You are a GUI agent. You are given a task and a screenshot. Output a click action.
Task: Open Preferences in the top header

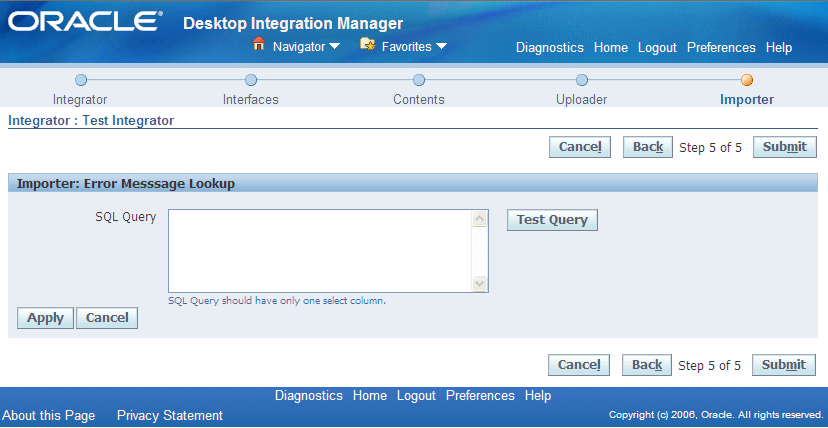click(721, 47)
